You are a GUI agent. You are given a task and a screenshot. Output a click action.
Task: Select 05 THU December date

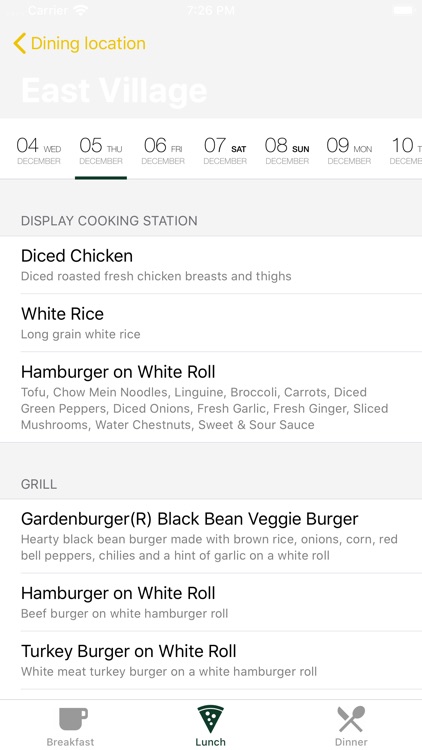click(101, 150)
